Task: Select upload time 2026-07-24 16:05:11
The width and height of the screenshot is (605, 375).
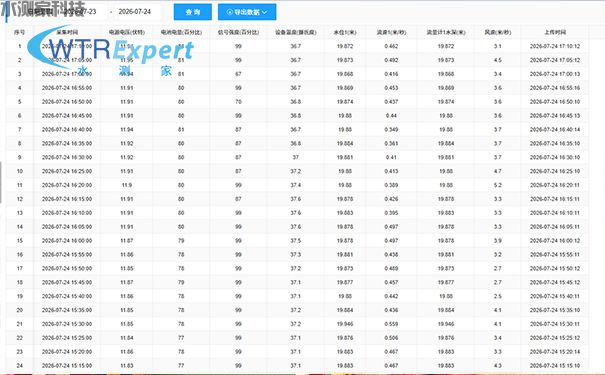Action: 555,227
